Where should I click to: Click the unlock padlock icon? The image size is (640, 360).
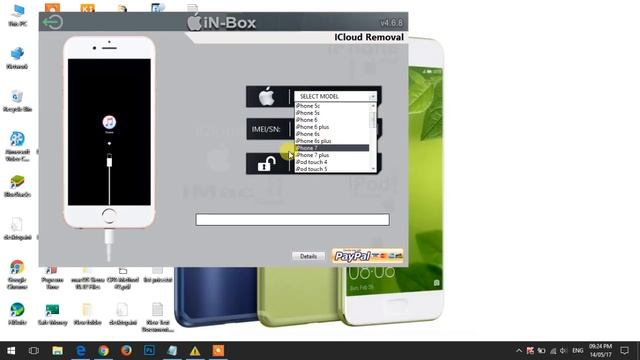tap(267, 164)
